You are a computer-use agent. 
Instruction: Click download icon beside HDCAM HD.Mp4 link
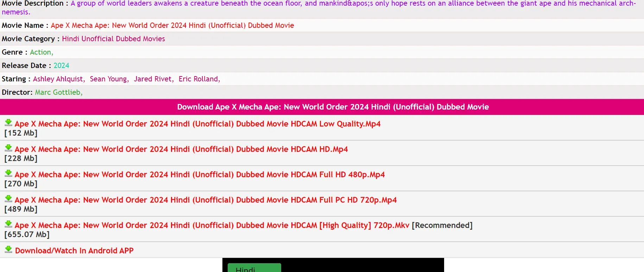[8, 148]
